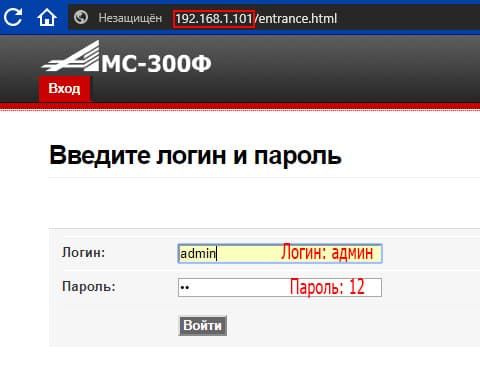Click the 'Незащищён' security label
Viewport: 480px width, 370px height.
[130, 18]
